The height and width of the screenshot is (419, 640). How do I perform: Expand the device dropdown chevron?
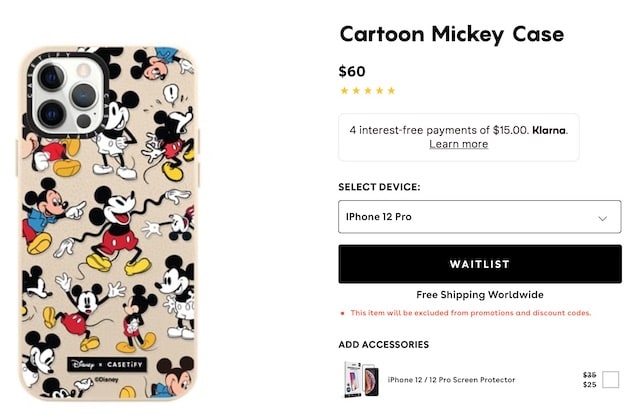pyautogui.click(x=602, y=218)
